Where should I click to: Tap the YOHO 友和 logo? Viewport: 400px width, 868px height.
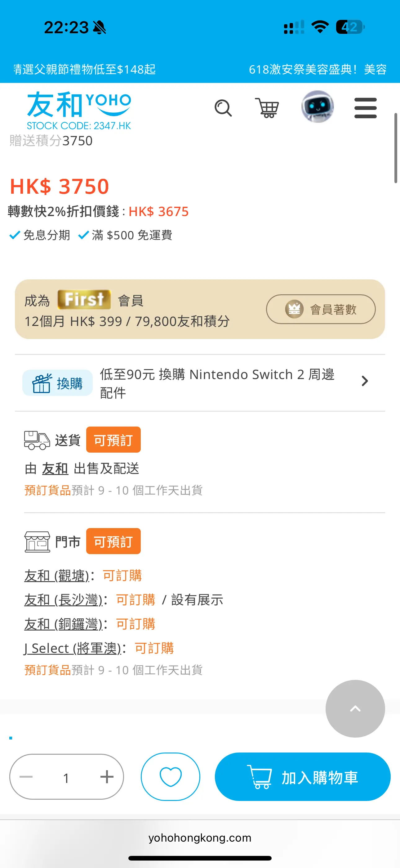click(x=79, y=111)
